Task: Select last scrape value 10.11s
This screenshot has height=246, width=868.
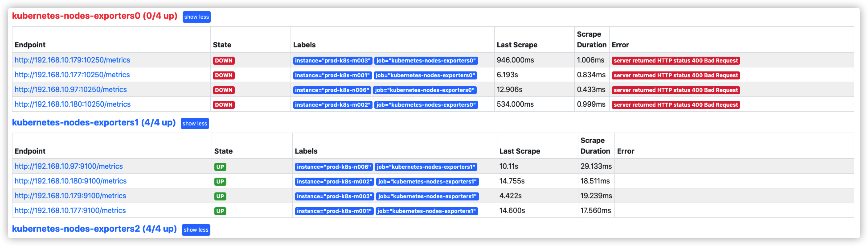Action: pos(509,166)
